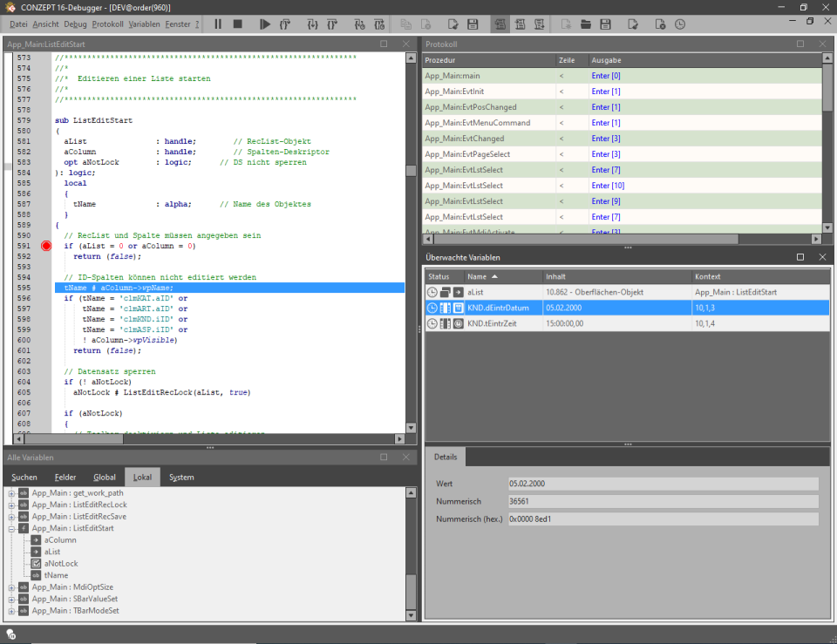Stop debugging with the stop square icon
This screenshot has height=644, width=837.
click(238, 24)
